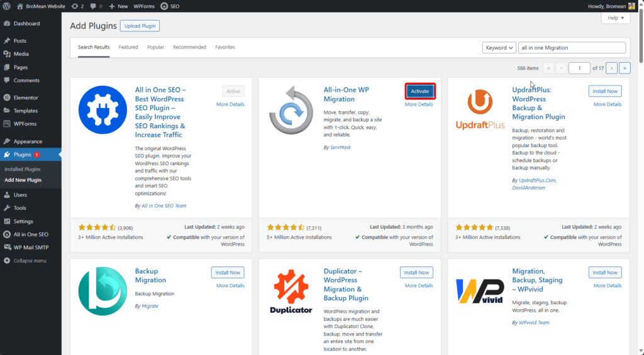Expand the Help dropdown panel
The width and height of the screenshot is (644, 355).
[616, 18]
